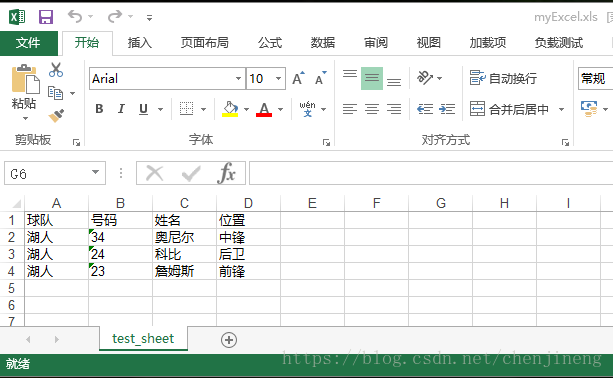The height and width of the screenshot is (378, 613).
Task: Click the text Orientation icon
Action: tap(425, 78)
